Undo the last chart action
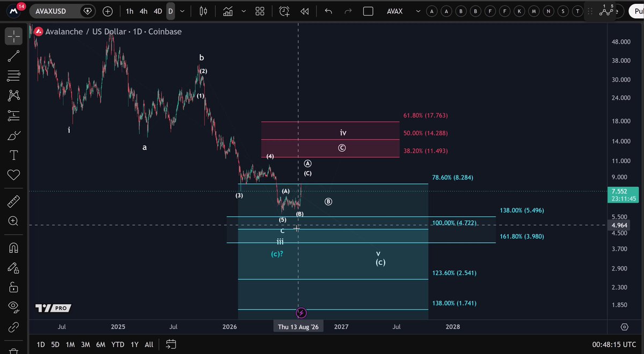 (x=328, y=11)
